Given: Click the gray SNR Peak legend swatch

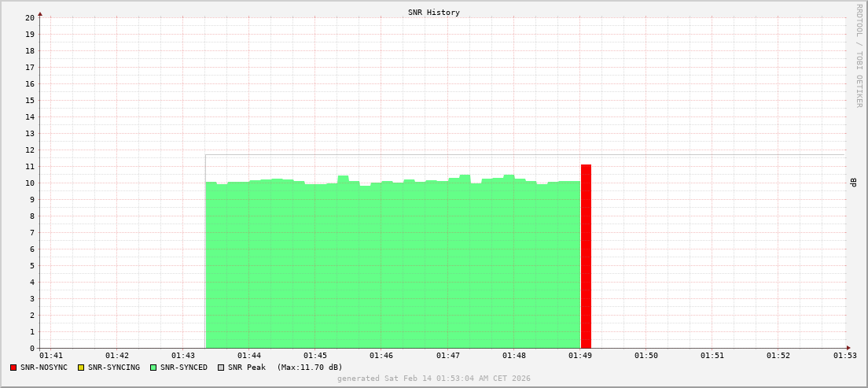Looking at the screenshot, I should point(221,368).
